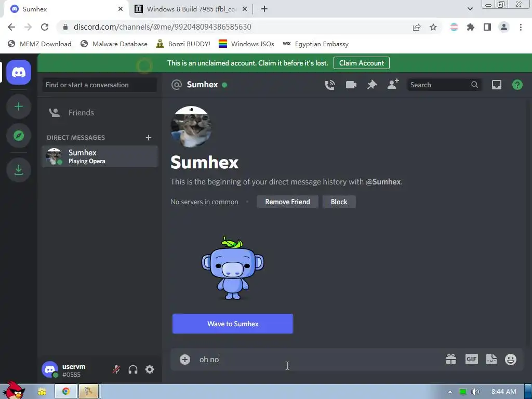Click the striped extension icon in toolbar
The height and width of the screenshot is (399, 532).
click(x=454, y=27)
